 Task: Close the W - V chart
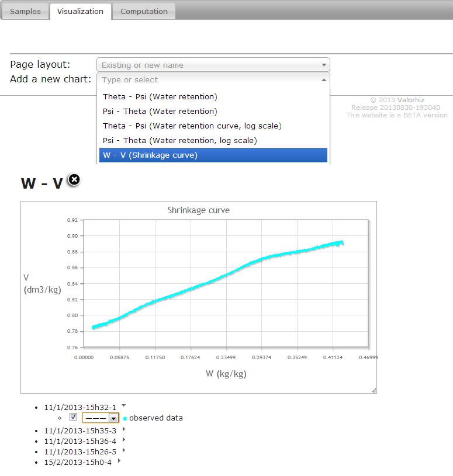pyautogui.click(x=74, y=180)
